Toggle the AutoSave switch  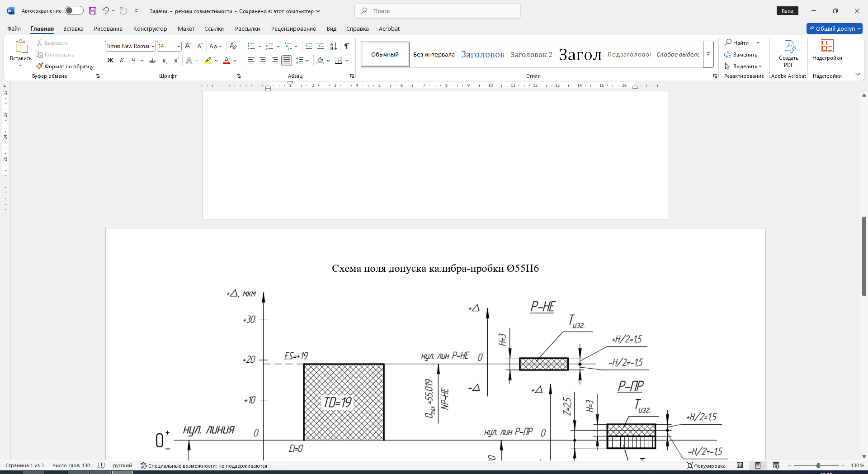pos(74,11)
